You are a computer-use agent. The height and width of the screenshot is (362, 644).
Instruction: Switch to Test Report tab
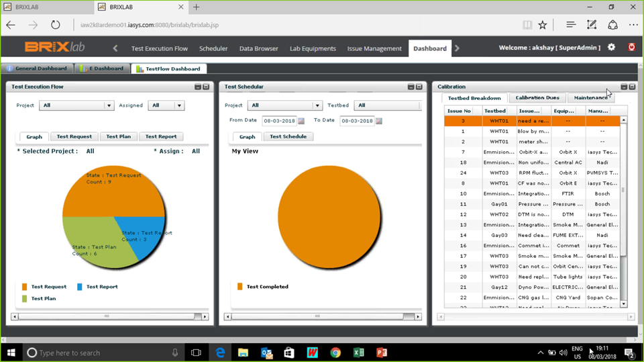pyautogui.click(x=161, y=136)
